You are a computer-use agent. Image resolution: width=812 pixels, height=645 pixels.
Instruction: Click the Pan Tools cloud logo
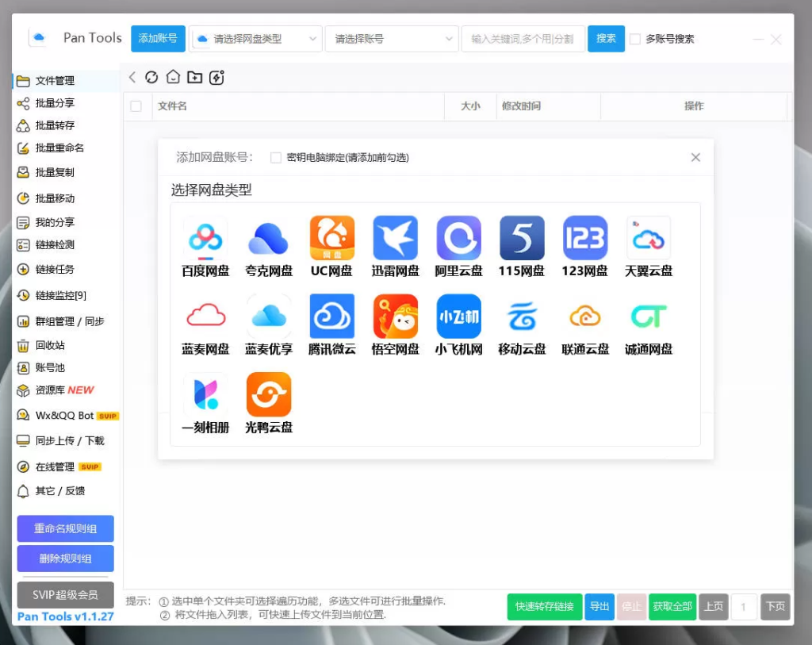[x=38, y=38]
